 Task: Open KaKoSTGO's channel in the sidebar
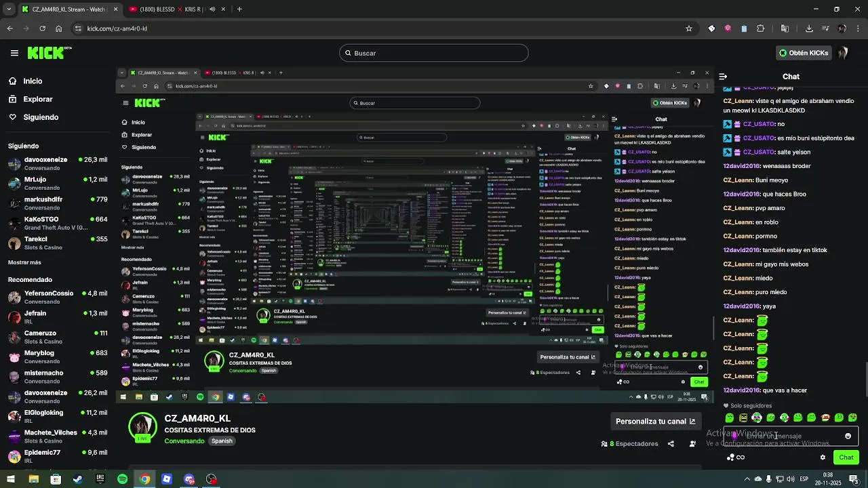(58, 224)
